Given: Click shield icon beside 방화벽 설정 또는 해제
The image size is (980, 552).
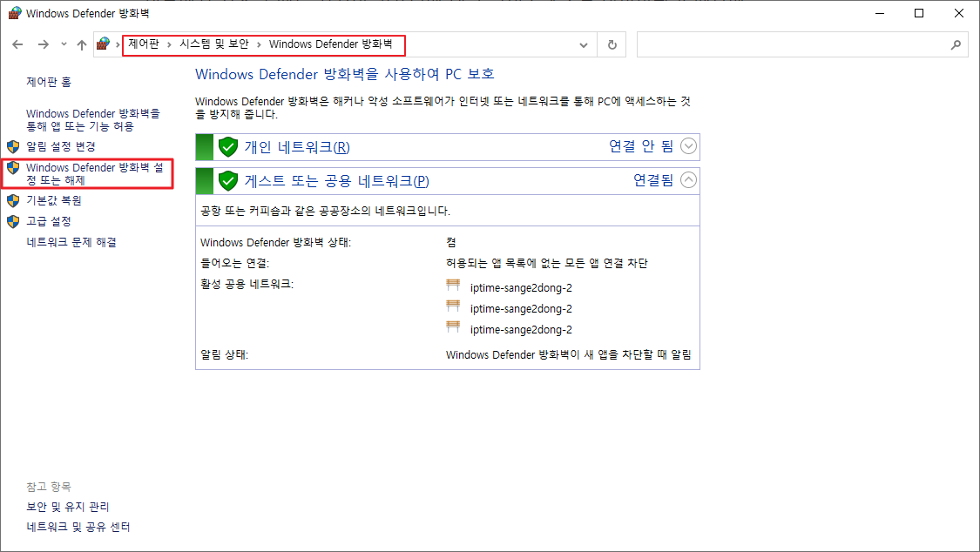Looking at the screenshot, I should tap(13, 167).
